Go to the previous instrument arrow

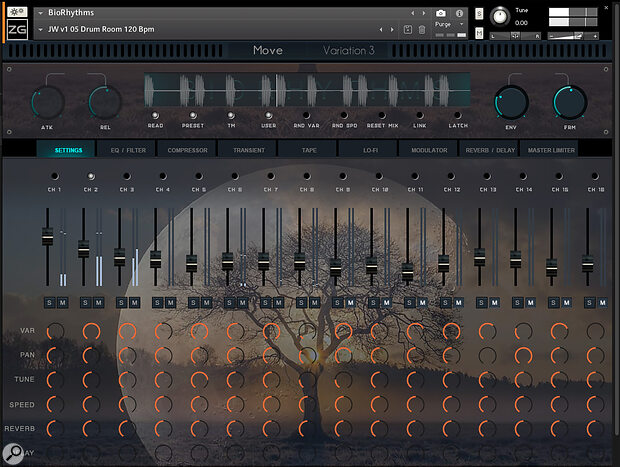point(412,13)
